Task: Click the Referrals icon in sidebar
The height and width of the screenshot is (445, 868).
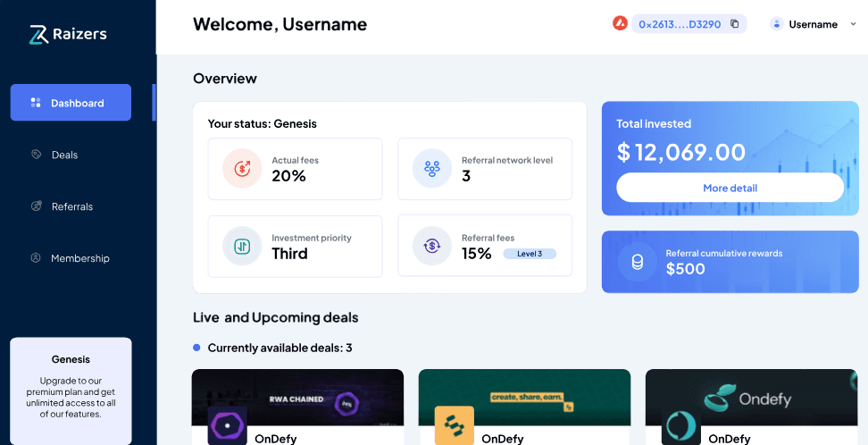Action: pyautogui.click(x=36, y=206)
